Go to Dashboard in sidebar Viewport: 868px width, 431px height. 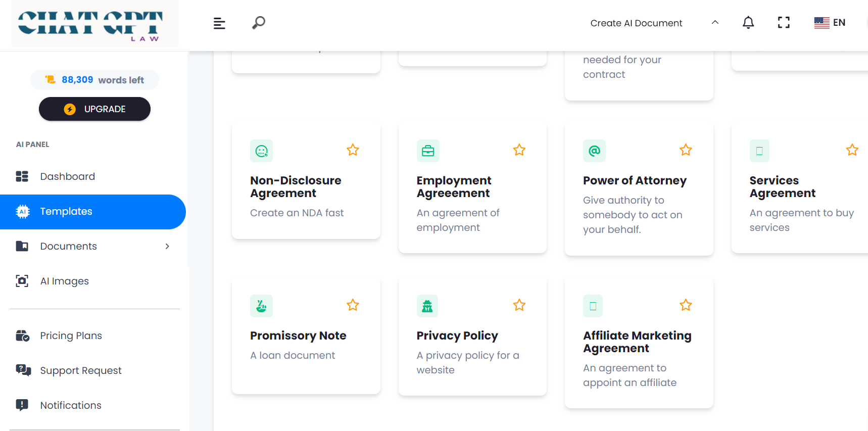68,176
